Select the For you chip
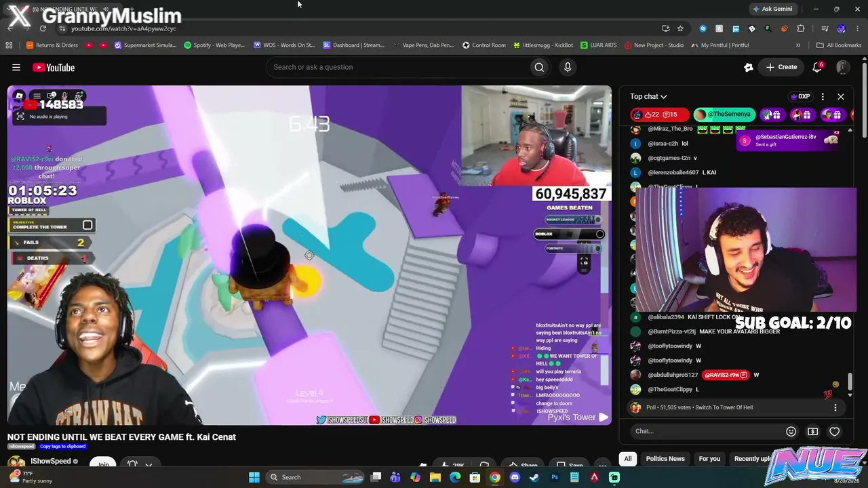Screen dimensions: 868x488 click(x=709, y=459)
